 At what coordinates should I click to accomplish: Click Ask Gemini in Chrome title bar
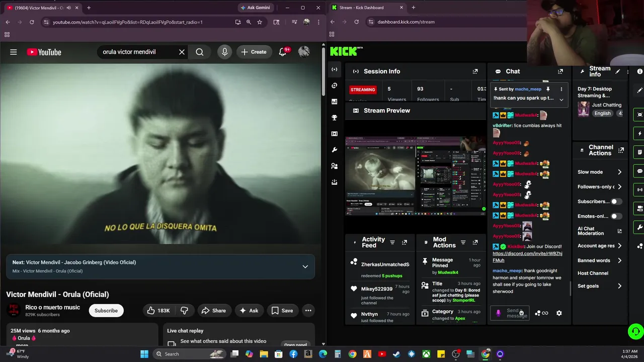[256, 8]
